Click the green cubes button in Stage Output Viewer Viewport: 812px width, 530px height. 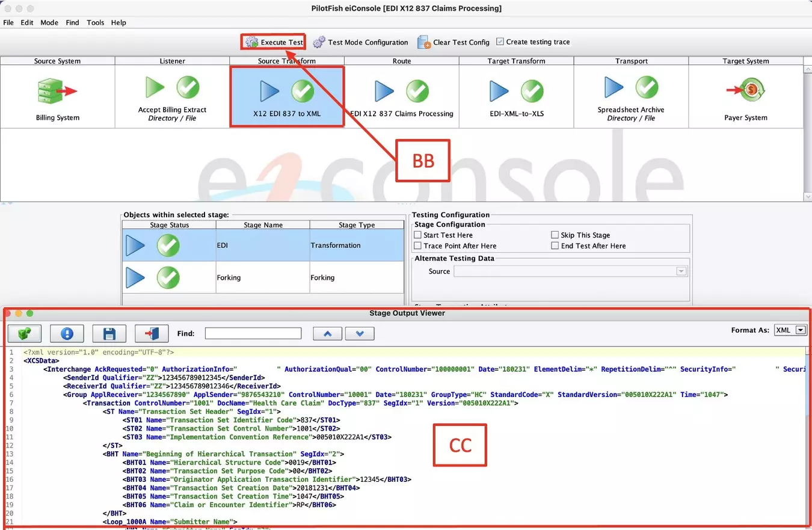24,333
